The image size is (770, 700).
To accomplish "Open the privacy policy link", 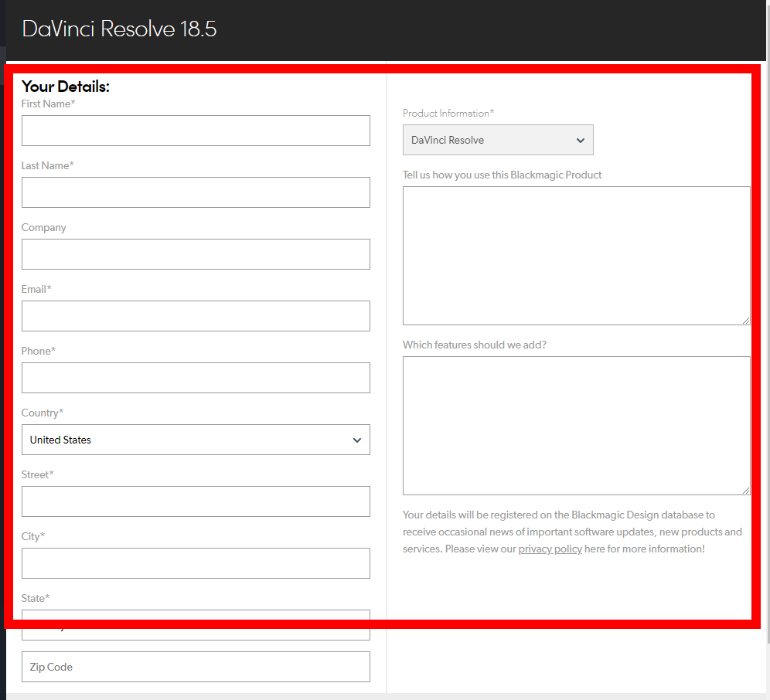I will [x=550, y=549].
